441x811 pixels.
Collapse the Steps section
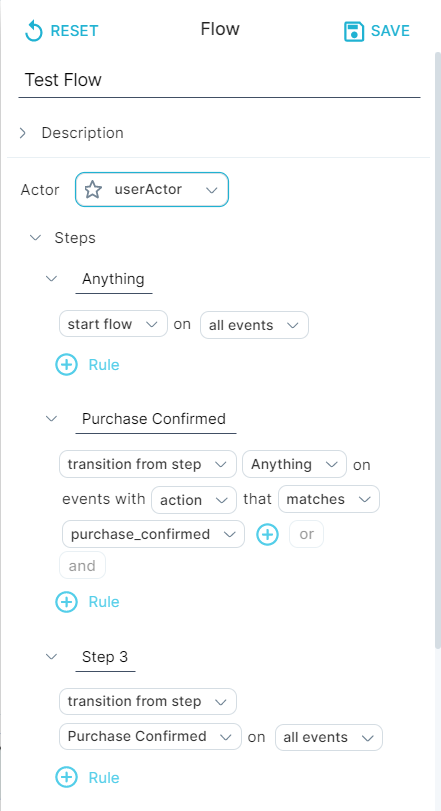pos(36,238)
